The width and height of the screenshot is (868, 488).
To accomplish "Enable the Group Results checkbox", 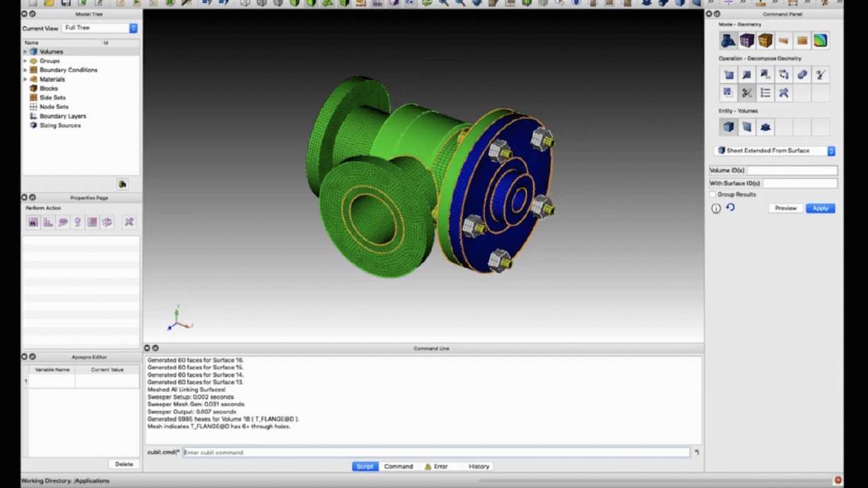I will [712, 194].
